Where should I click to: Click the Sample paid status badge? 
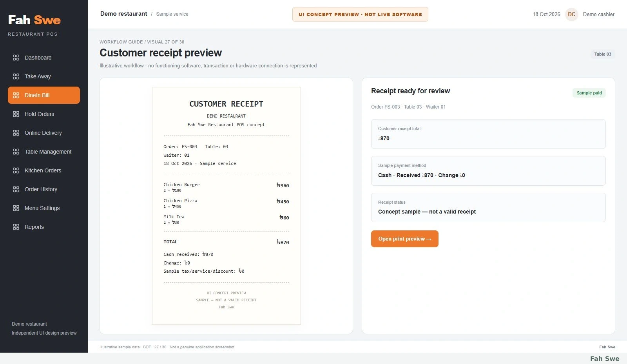click(589, 93)
